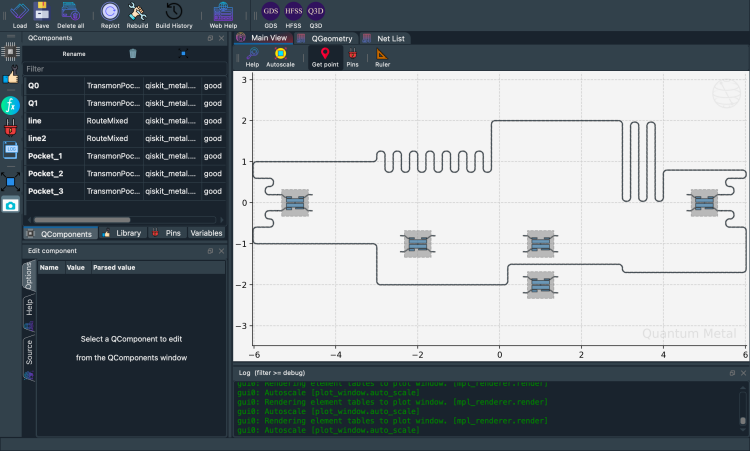Open the HFSS renderer
The width and height of the screenshot is (750, 451).
pos(293,15)
